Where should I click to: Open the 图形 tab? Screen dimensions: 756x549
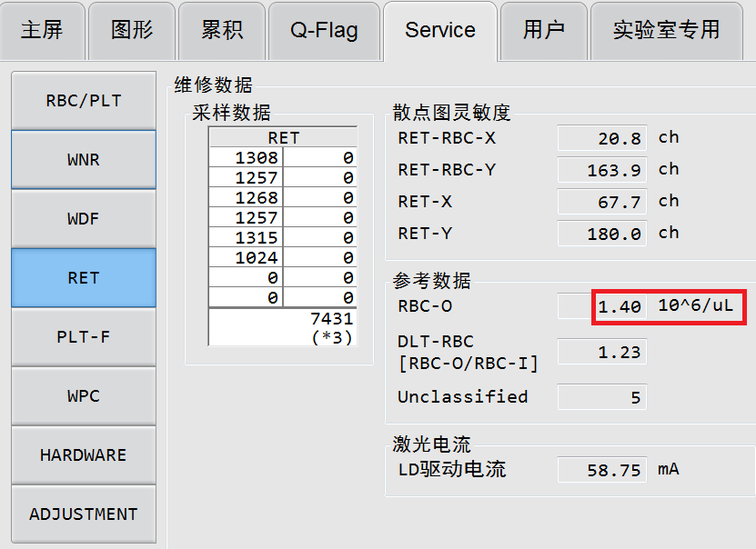(x=131, y=30)
